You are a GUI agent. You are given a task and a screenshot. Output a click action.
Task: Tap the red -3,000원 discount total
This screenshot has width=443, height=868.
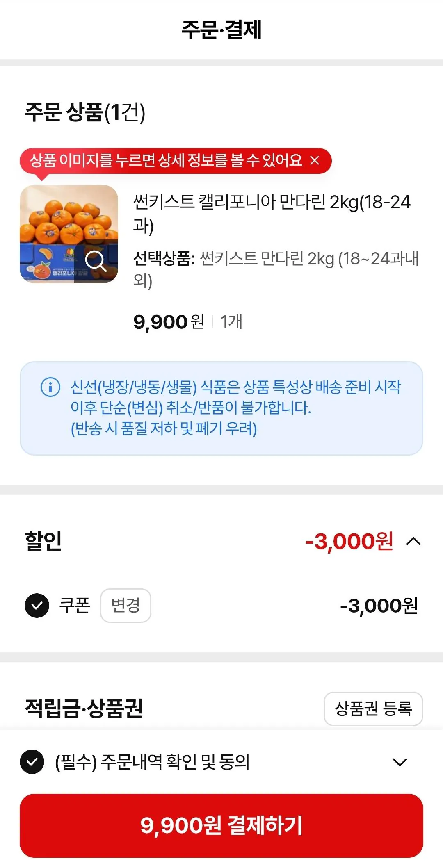click(349, 541)
